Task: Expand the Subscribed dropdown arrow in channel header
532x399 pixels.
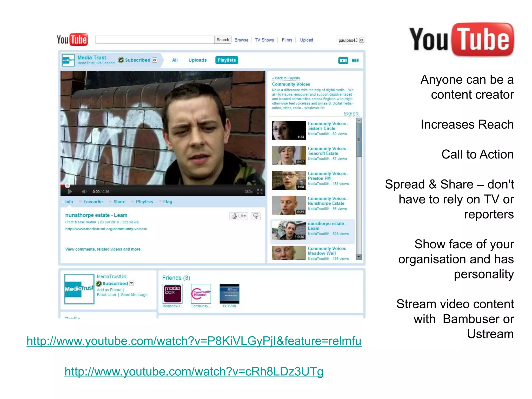Action: point(155,60)
